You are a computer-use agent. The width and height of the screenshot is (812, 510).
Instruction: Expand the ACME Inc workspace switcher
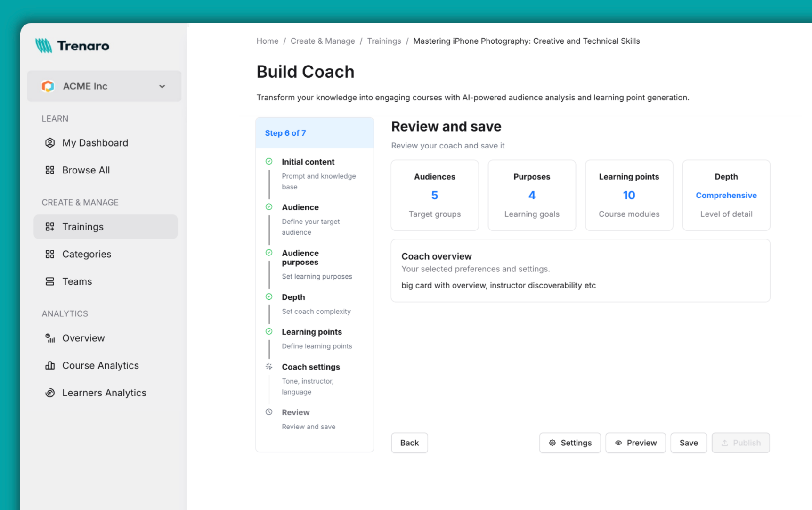pyautogui.click(x=162, y=86)
